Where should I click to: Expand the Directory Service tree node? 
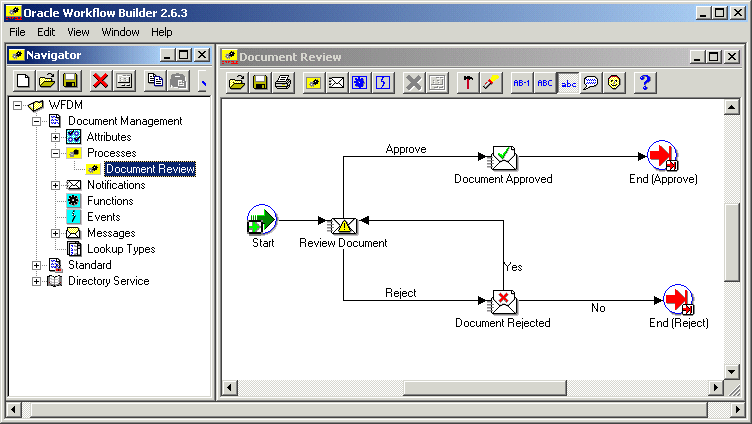point(37,281)
